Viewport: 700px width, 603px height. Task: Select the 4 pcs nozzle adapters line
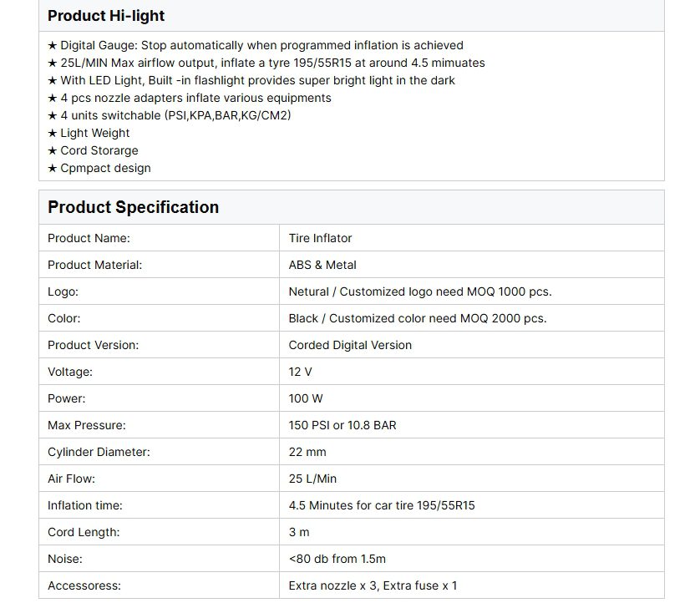[189, 98]
